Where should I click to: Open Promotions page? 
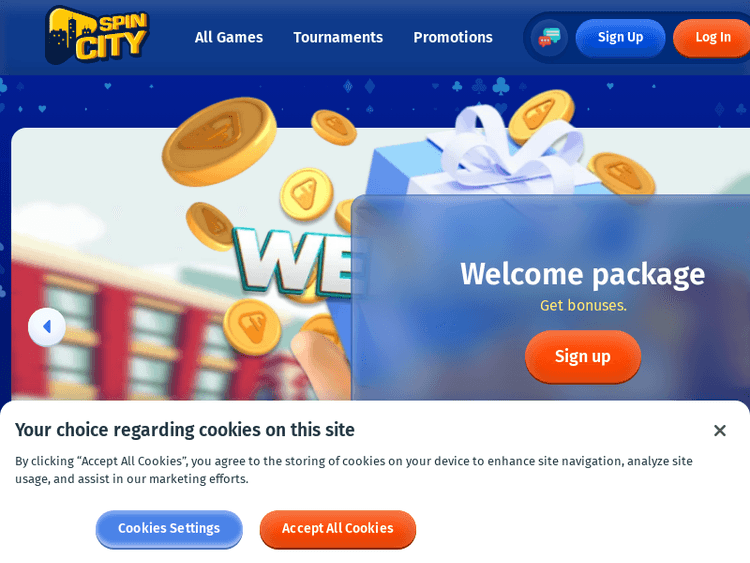452,37
